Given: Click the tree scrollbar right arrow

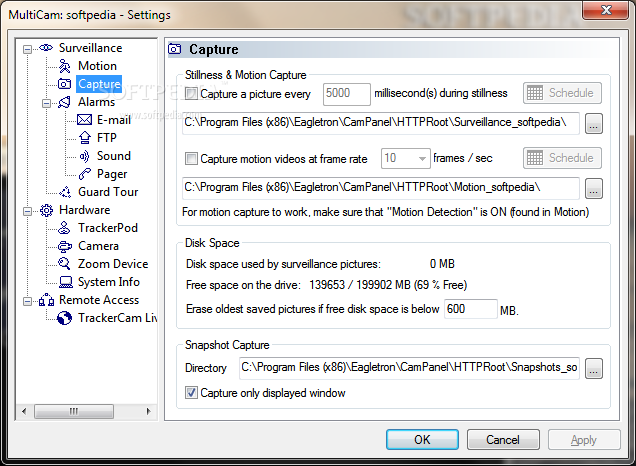Looking at the screenshot, I should tap(148, 411).
